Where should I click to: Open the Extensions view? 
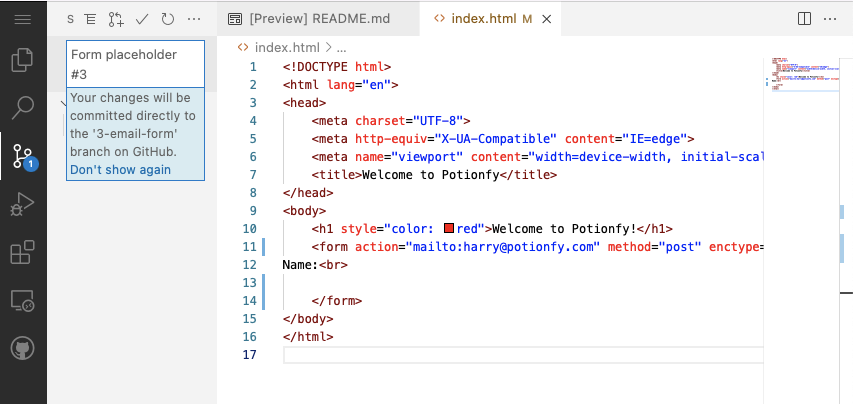(22, 253)
